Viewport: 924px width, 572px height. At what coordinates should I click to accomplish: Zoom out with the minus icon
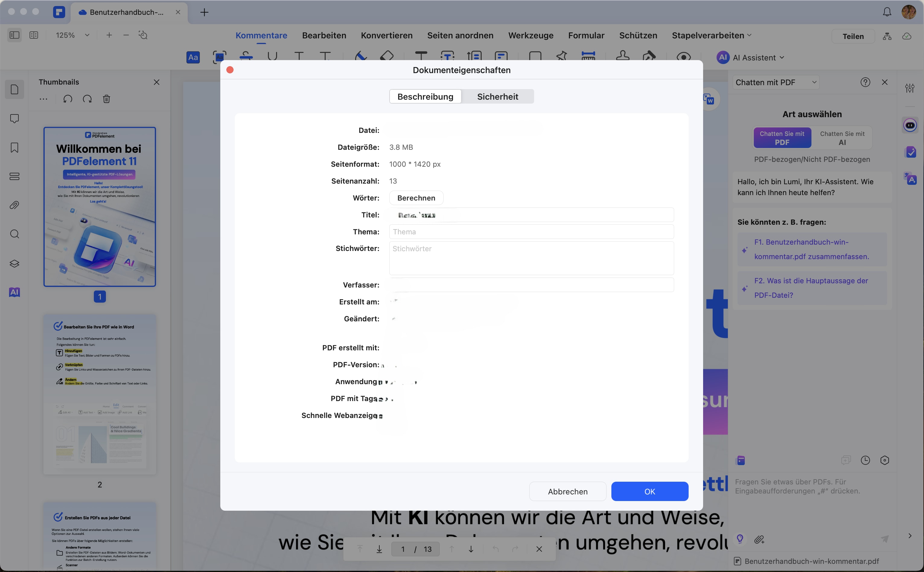[126, 35]
